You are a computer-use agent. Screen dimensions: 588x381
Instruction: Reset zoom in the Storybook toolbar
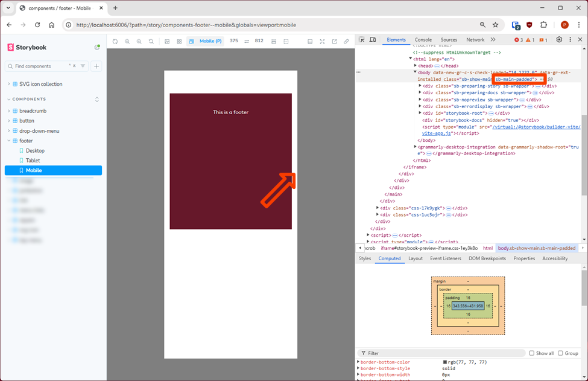[151, 41]
